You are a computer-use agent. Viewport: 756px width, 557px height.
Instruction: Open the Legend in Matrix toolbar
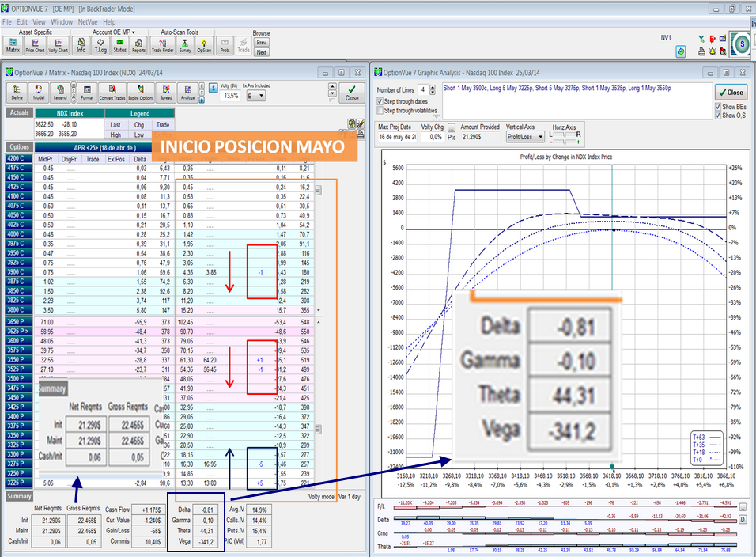point(60,92)
